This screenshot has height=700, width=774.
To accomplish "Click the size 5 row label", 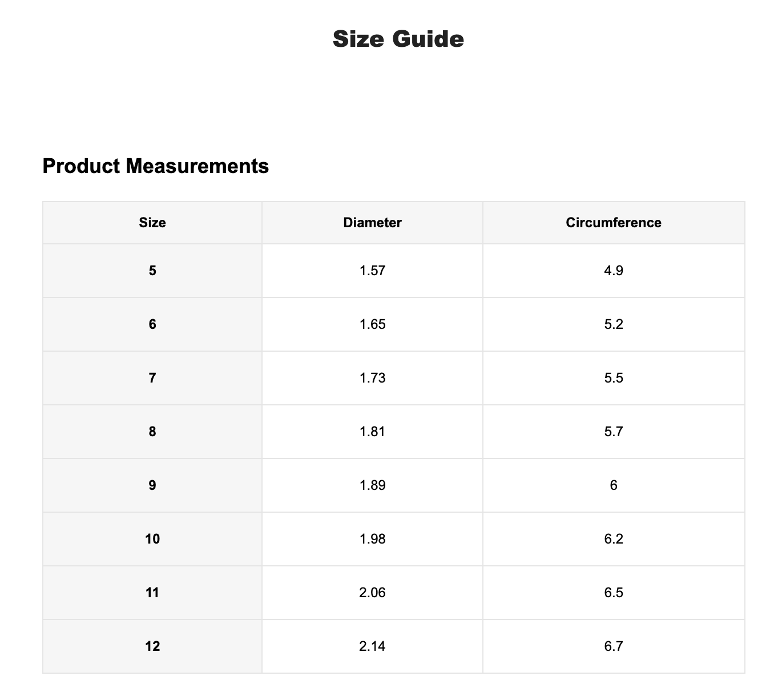I will 152,271.
